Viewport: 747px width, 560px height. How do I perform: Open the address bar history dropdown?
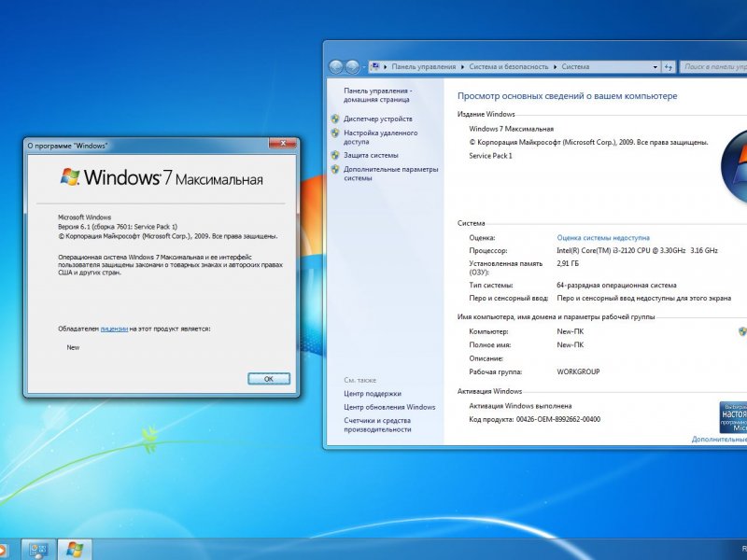(x=655, y=67)
